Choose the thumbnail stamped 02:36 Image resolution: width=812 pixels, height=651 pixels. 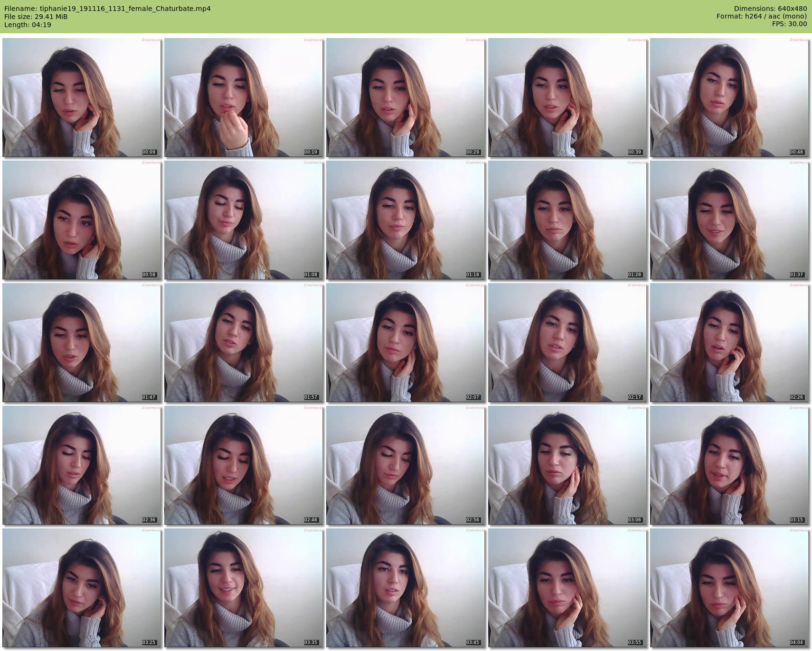pos(82,465)
